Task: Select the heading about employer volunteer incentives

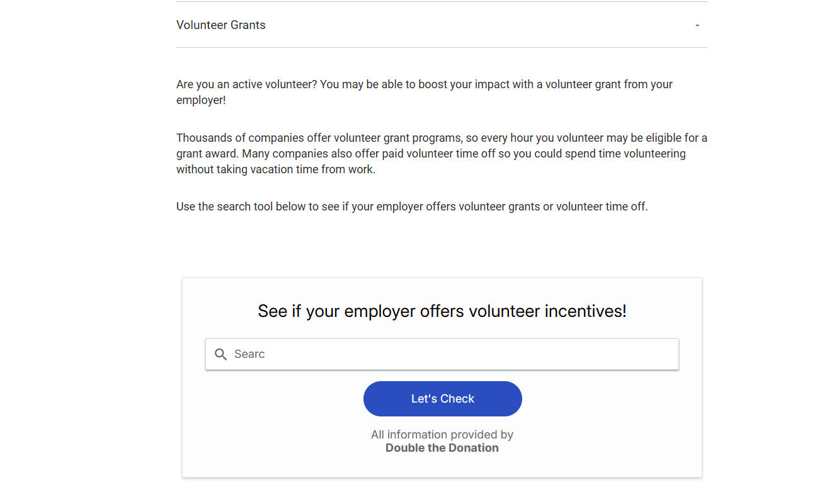Action: point(442,311)
